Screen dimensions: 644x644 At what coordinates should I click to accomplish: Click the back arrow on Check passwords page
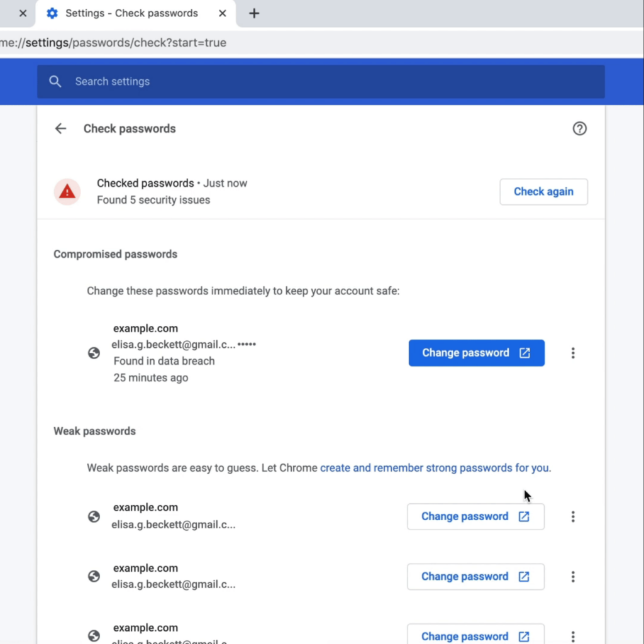click(60, 128)
